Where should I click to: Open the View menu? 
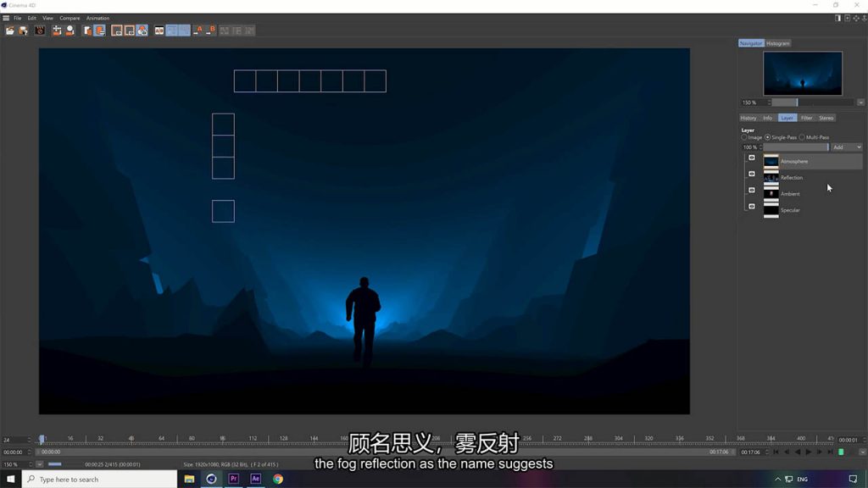[x=48, y=19]
